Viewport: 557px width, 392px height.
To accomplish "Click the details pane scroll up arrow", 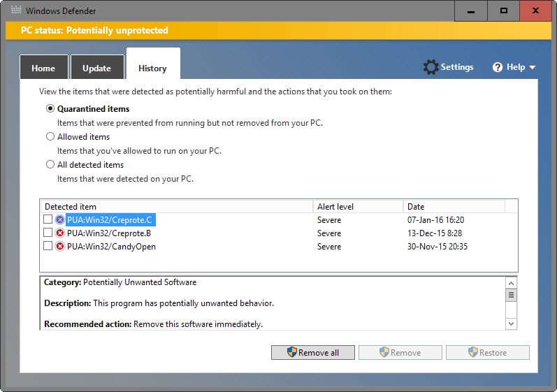I will point(511,283).
